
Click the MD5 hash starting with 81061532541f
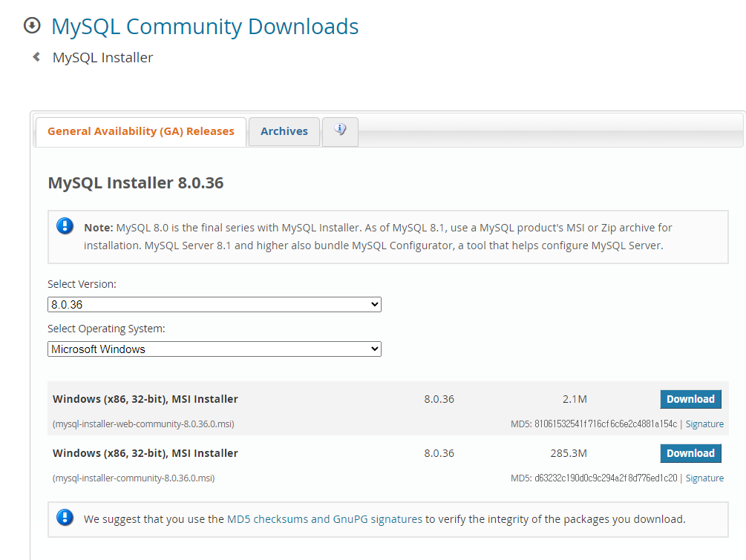(x=605, y=424)
